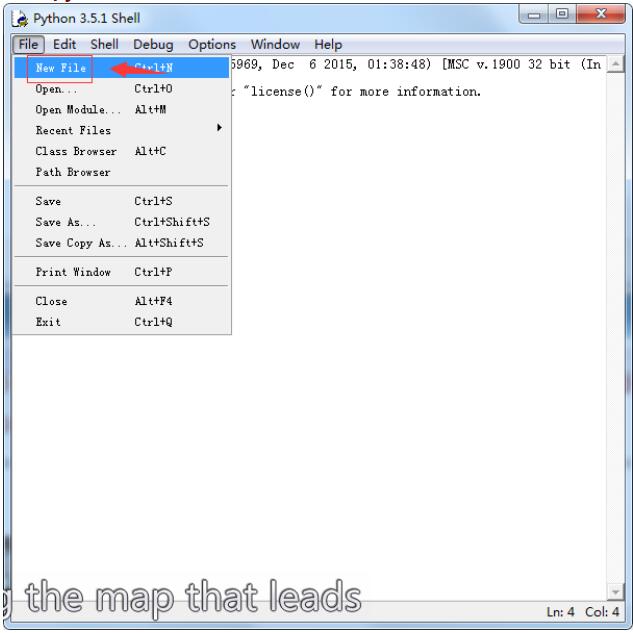
Task: Open the Debug menu
Action: (153, 45)
